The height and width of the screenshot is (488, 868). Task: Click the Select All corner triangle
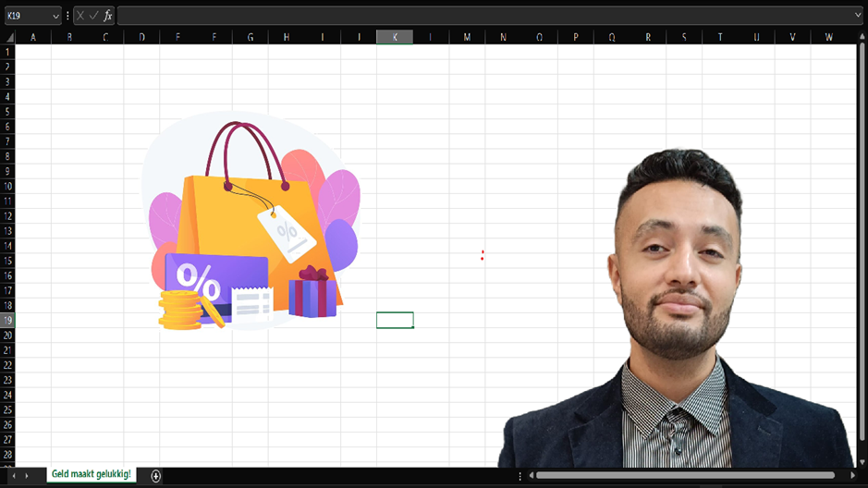coord(8,37)
